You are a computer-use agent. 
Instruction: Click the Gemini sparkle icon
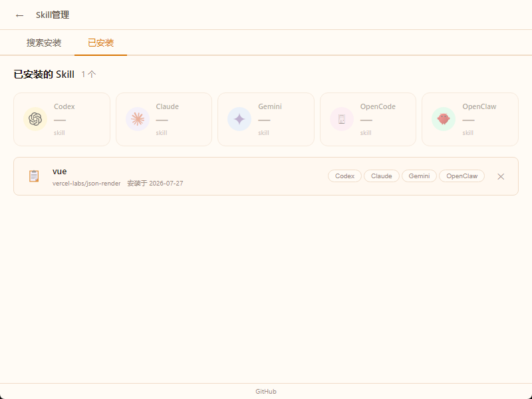pos(239,119)
